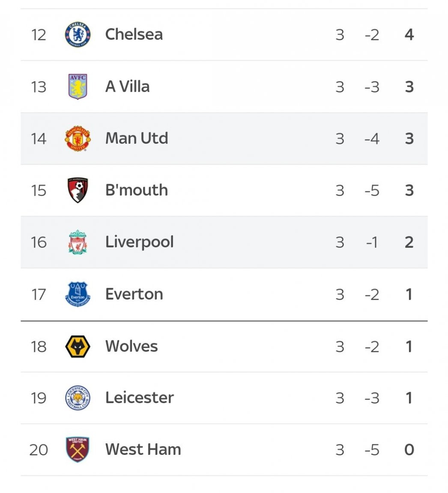Click the Everton team name
Screen dimensions: 448x493
134,294
